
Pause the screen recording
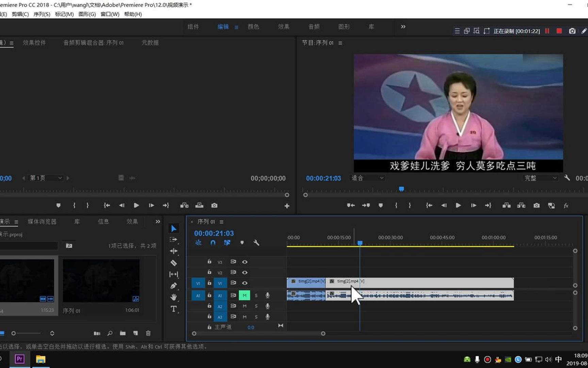(x=547, y=31)
